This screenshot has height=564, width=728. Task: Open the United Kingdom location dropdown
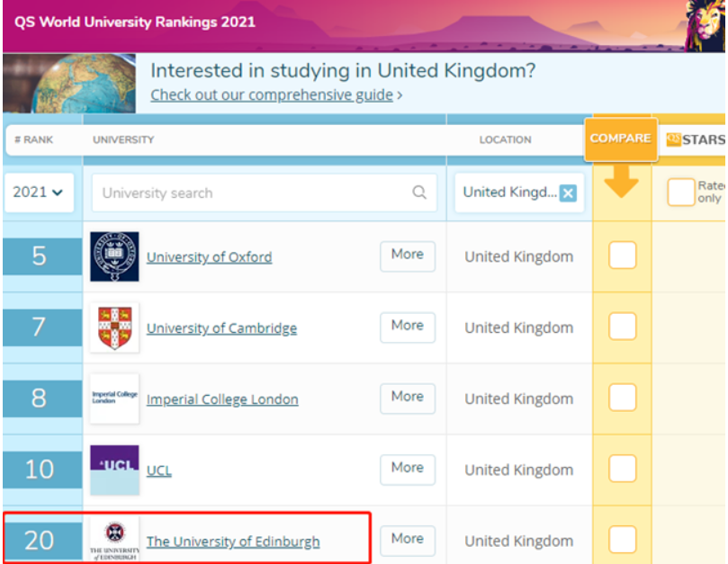click(x=509, y=192)
